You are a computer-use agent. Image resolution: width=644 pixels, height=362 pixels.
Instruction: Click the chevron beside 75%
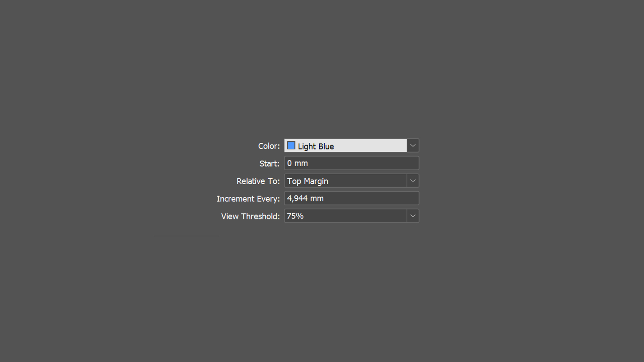tap(413, 216)
